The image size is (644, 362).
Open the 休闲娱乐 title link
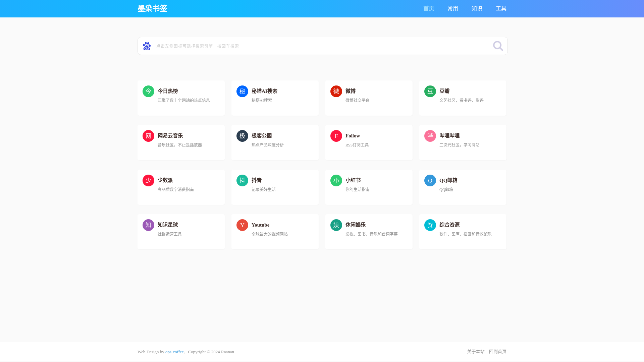[x=356, y=225]
